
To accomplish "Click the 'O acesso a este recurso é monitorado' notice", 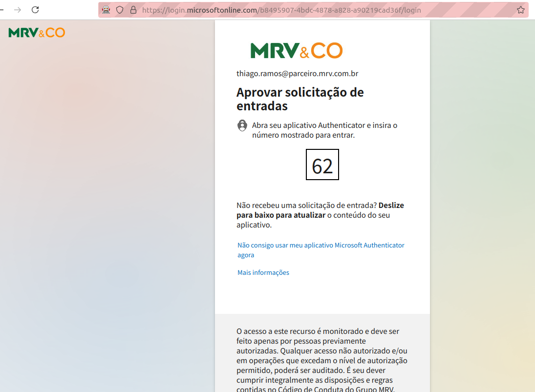I will click(322, 360).
